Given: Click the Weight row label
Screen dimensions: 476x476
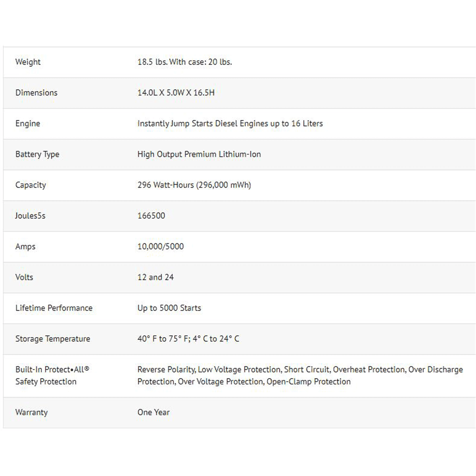Looking at the screenshot, I should pos(28,62).
